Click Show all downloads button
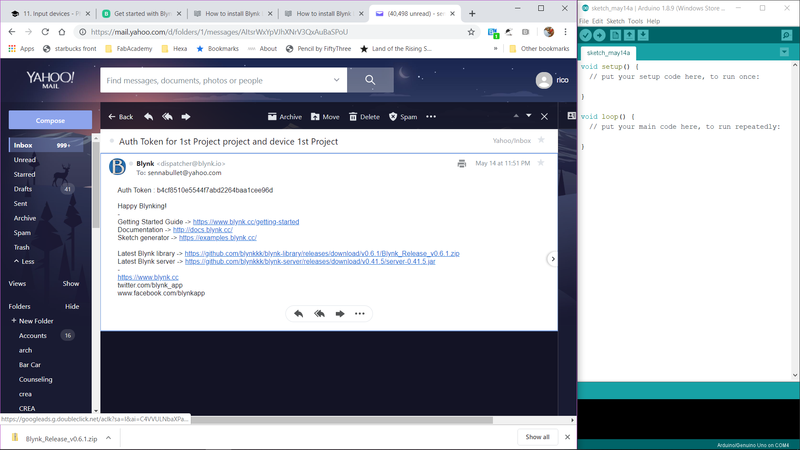 [x=537, y=437]
